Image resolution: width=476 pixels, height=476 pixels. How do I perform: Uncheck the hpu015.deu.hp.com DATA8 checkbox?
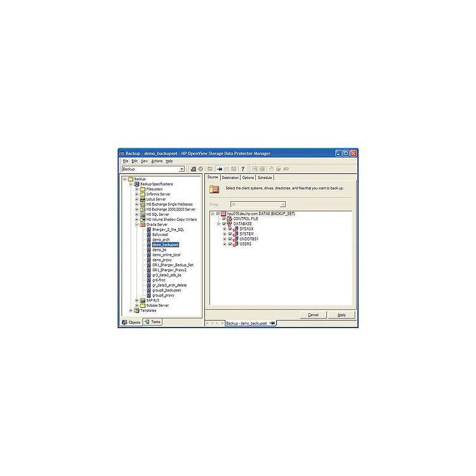pyautogui.click(x=218, y=214)
